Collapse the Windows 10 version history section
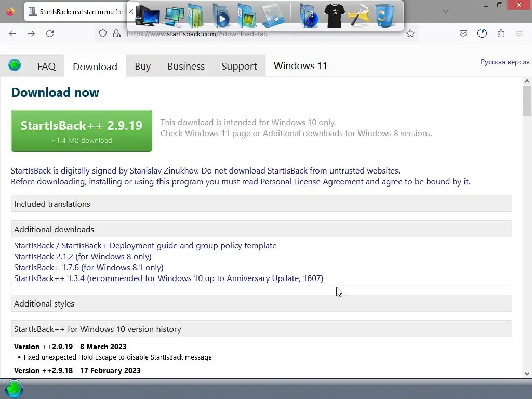The image size is (532, 399). click(x=261, y=329)
